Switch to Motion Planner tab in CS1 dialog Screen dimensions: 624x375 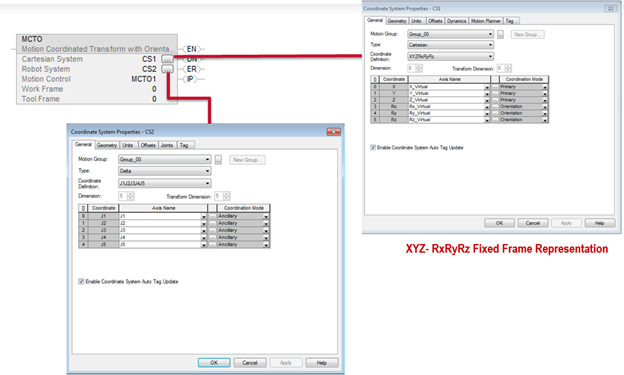pos(486,21)
